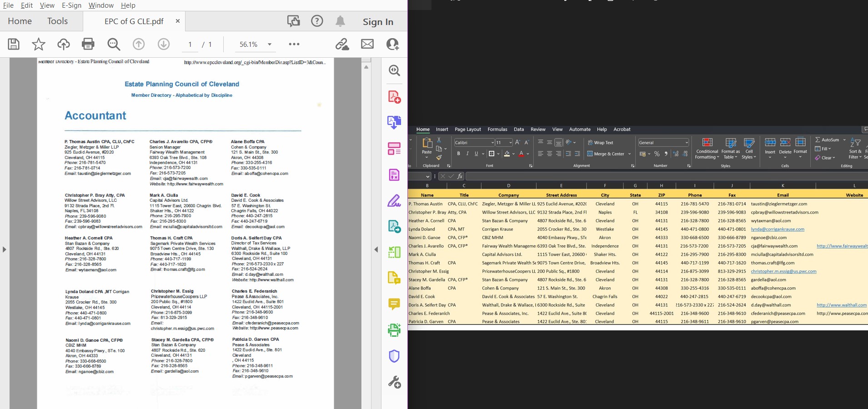Open the Export PDF teal tool icon
The width and height of the screenshot is (868, 409).
point(394,226)
